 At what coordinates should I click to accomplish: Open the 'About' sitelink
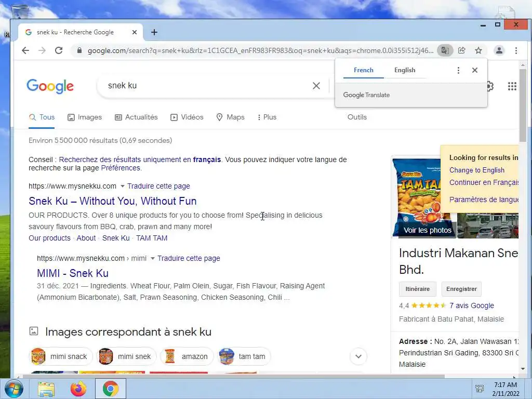click(x=86, y=238)
